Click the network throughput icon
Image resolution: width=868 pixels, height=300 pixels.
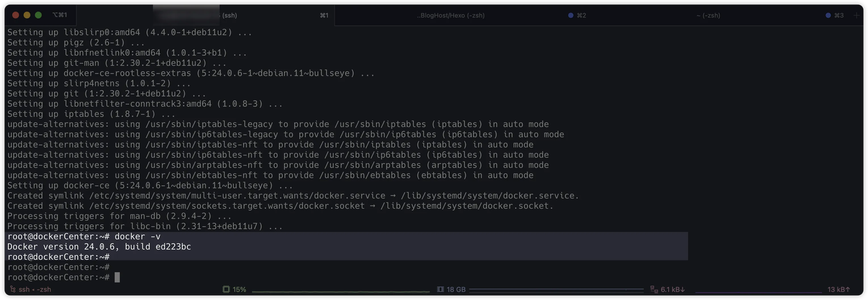(x=654, y=290)
